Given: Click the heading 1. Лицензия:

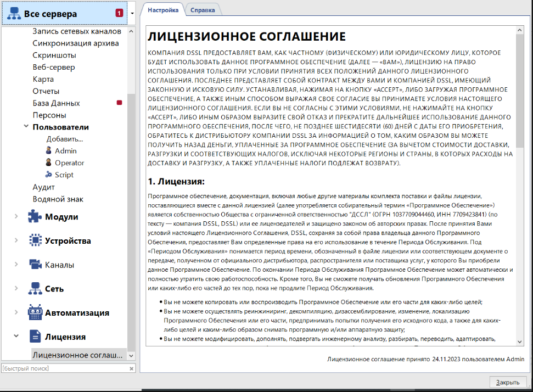Looking at the screenshot, I should 176,182.
